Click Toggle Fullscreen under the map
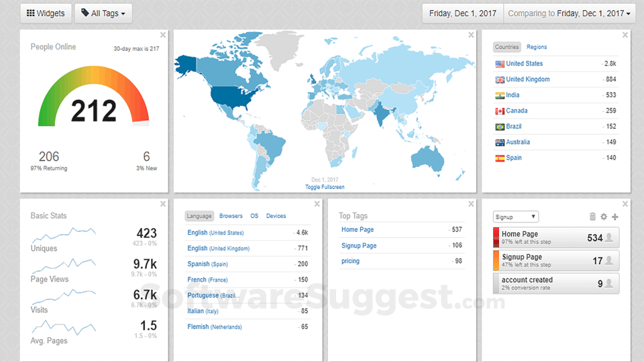Screen dimensions: 644x362 tap(325, 187)
